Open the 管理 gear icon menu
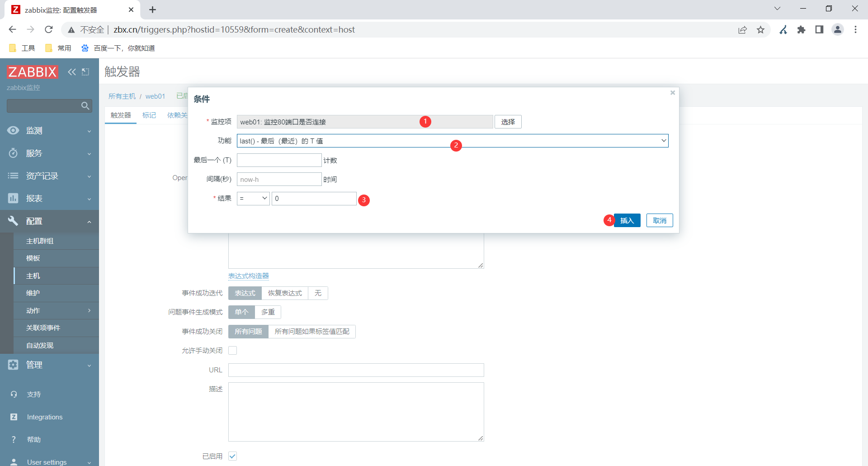This screenshot has width=868, height=466. (13, 365)
